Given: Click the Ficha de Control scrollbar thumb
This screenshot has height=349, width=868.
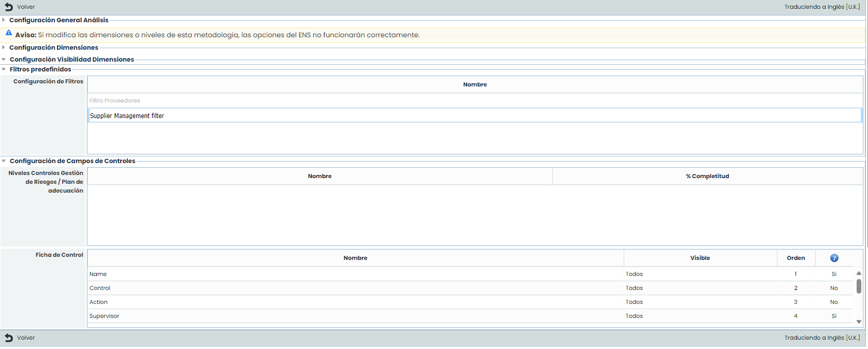Looking at the screenshot, I should [859, 286].
